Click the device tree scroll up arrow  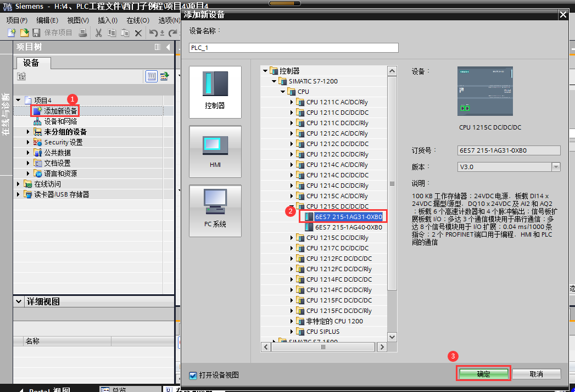click(392, 71)
